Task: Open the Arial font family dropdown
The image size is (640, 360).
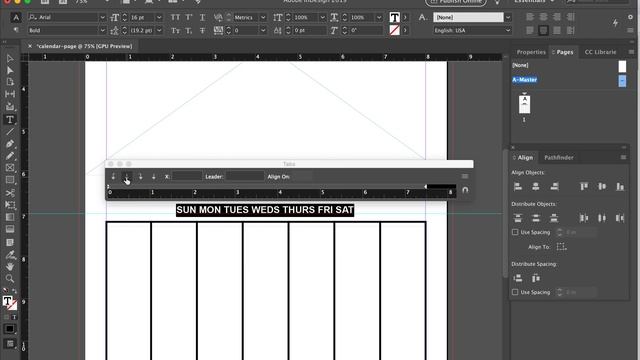Action: click(102, 18)
